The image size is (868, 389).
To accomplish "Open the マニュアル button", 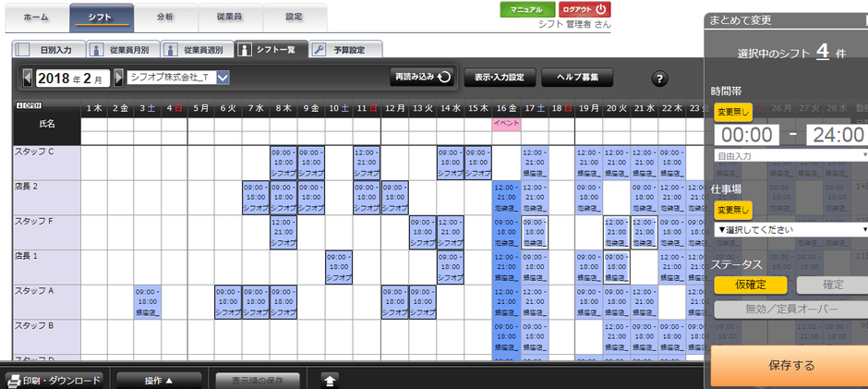I will point(527,9).
